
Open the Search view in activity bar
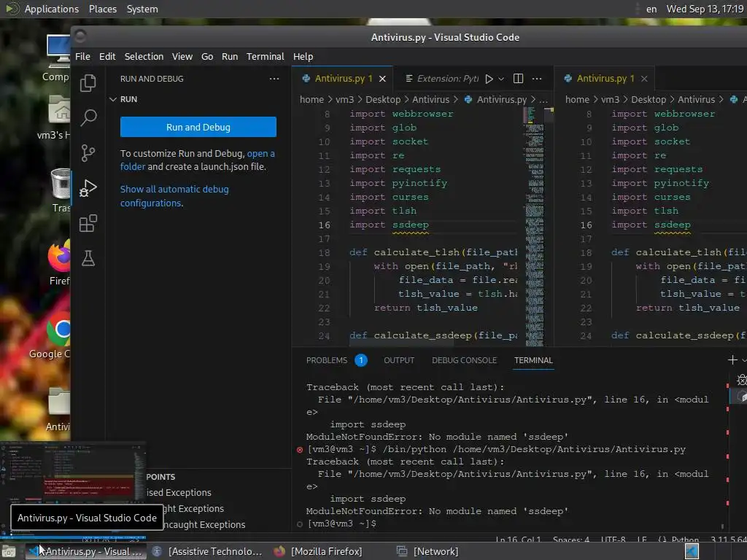click(x=88, y=117)
